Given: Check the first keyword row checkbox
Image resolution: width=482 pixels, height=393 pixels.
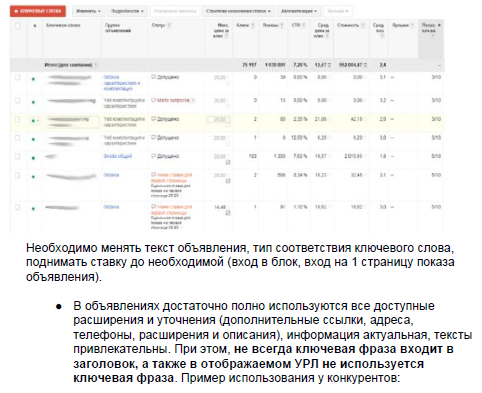Looking at the screenshot, I should [18, 77].
